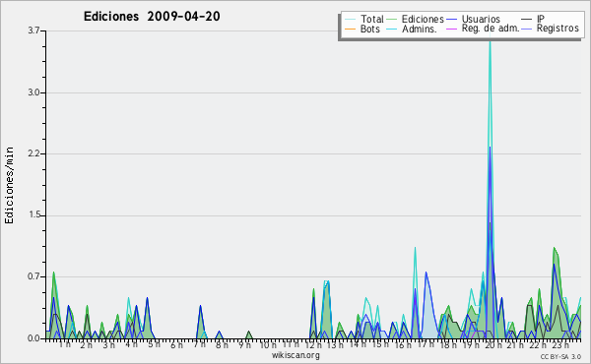Click the 7 h tick label
Screen dimensions: 591x364
[200, 344]
